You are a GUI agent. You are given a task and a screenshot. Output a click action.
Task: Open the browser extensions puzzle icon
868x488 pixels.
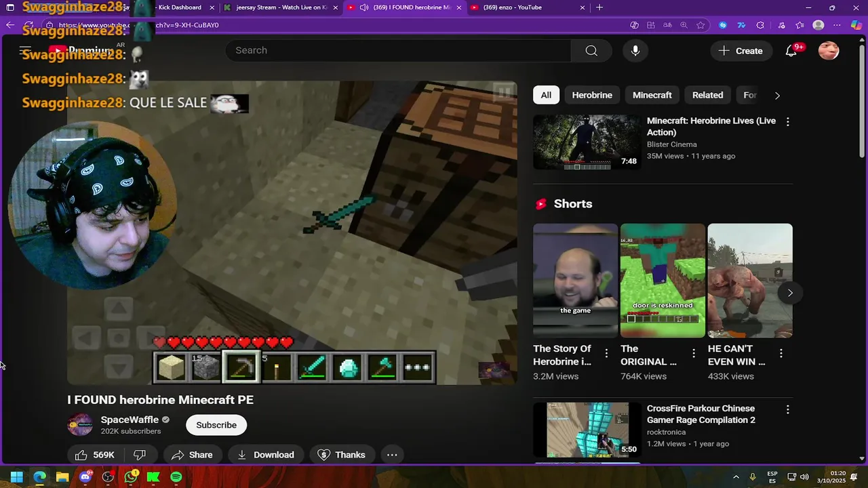point(760,25)
